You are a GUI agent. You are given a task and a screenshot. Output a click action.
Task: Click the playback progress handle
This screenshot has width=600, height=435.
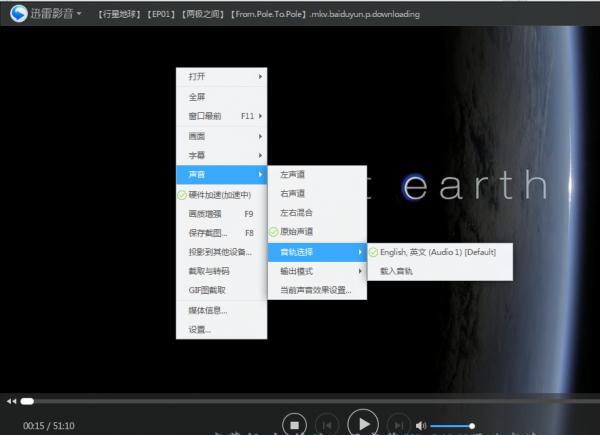tap(27, 401)
